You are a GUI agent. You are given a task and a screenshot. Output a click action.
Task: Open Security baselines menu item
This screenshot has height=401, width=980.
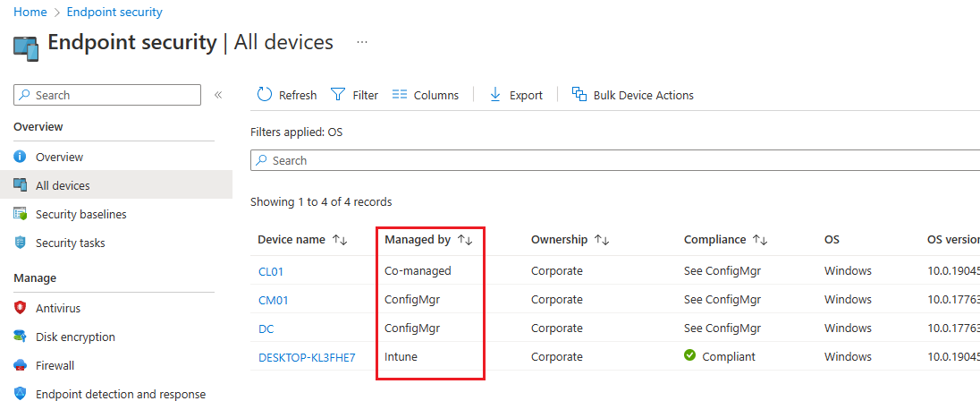pyautogui.click(x=81, y=214)
